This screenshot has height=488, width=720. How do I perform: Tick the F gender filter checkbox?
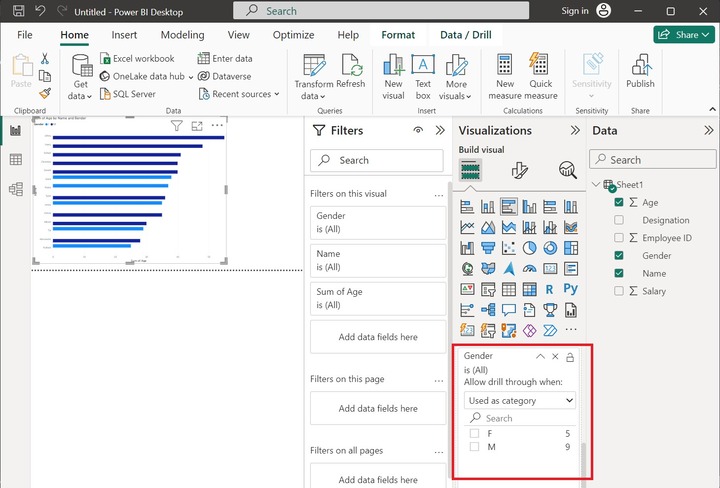coord(474,433)
